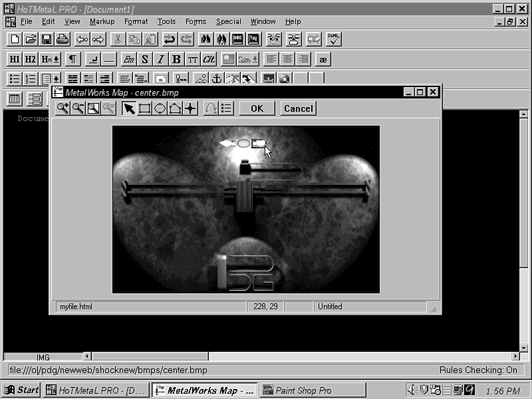Click the Untitled status bar field

[370, 307]
